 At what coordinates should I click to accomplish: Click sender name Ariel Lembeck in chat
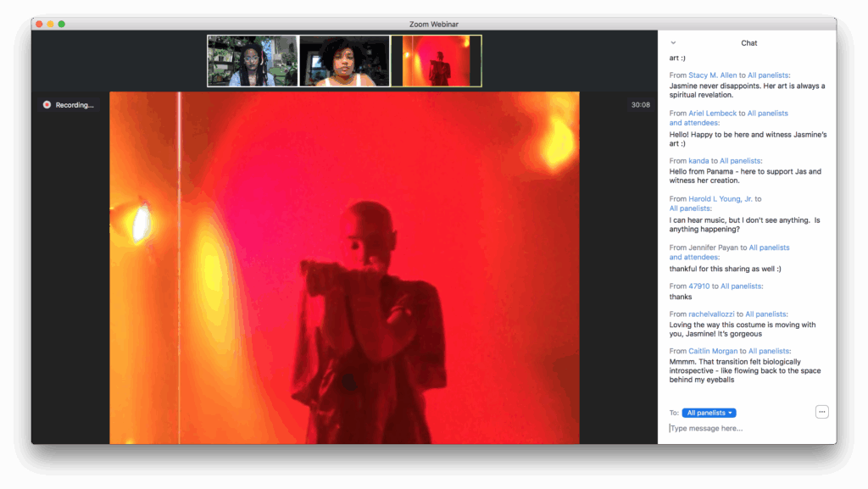pos(712,113)
